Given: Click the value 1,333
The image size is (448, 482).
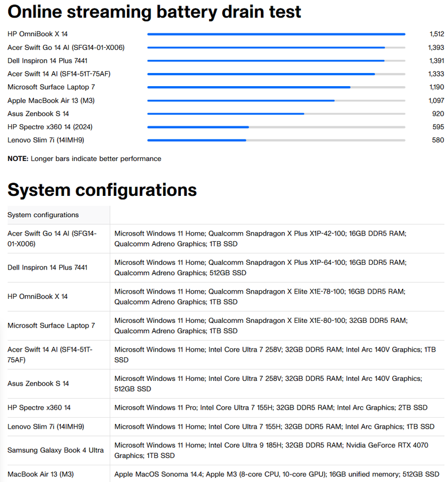Looking at the screenshot, I should (436, 74).
